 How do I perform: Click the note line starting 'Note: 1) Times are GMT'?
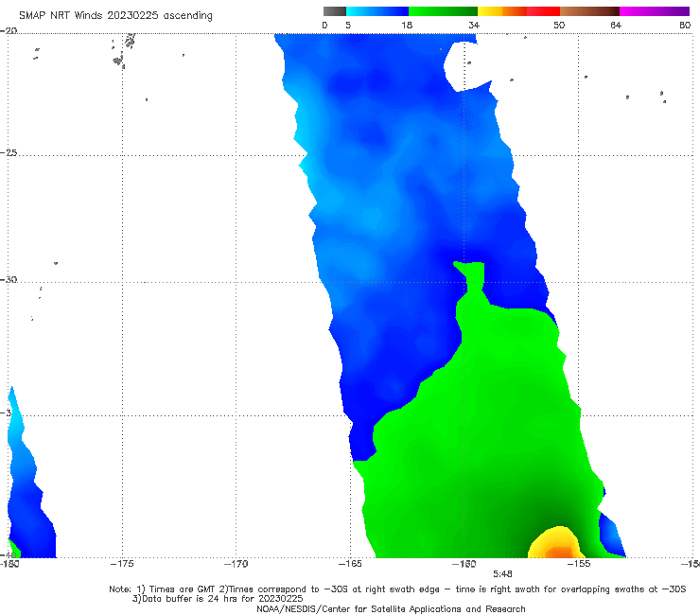[397, 589]
